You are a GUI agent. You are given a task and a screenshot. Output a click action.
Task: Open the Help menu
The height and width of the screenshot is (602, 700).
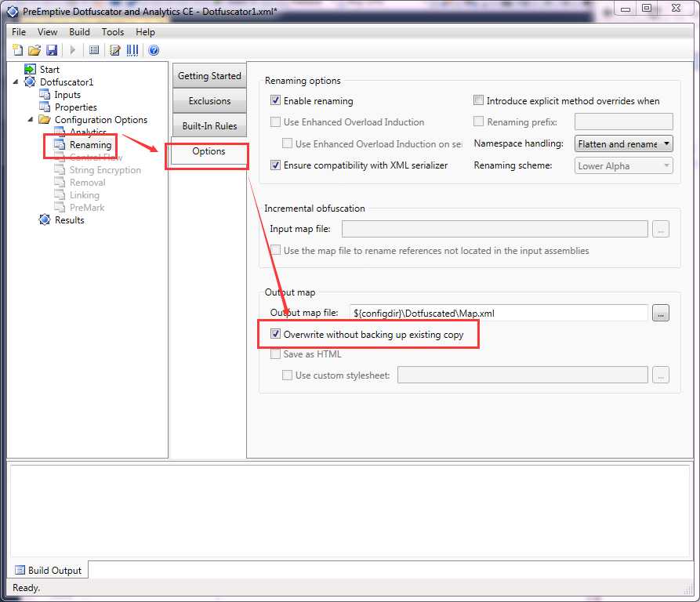point(146,32)
